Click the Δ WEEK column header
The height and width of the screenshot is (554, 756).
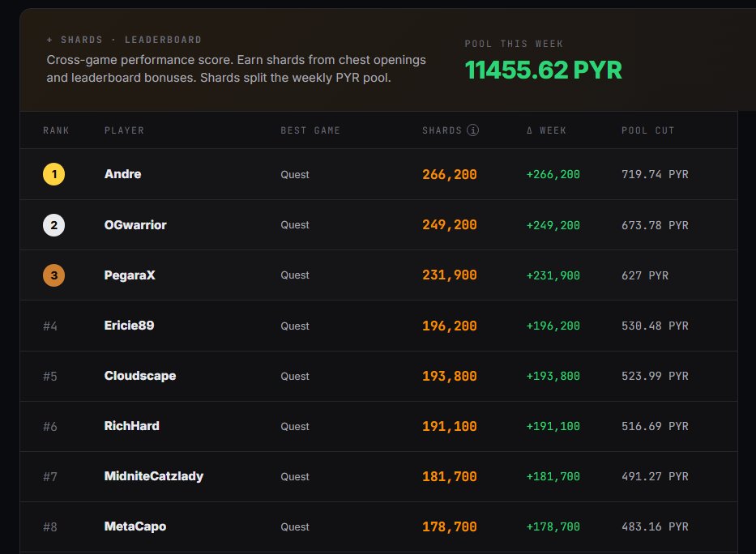click(x=546, y=130)
